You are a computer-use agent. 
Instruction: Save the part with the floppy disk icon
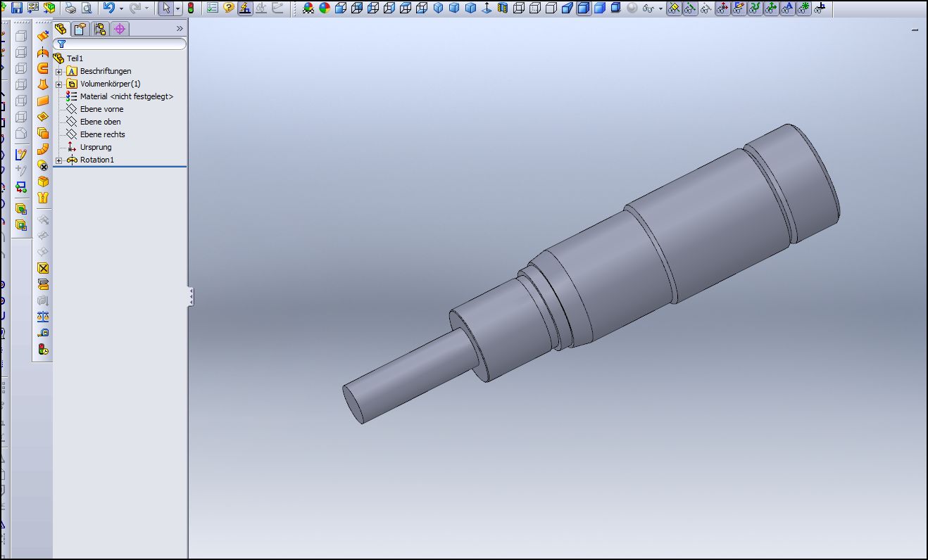16,8
